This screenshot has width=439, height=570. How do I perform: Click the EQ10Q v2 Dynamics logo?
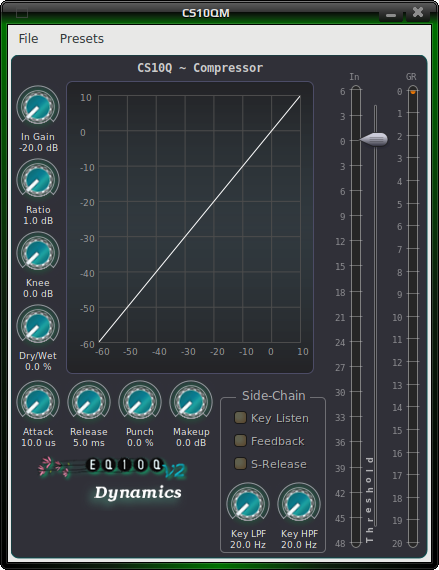(x=113, y=479)
